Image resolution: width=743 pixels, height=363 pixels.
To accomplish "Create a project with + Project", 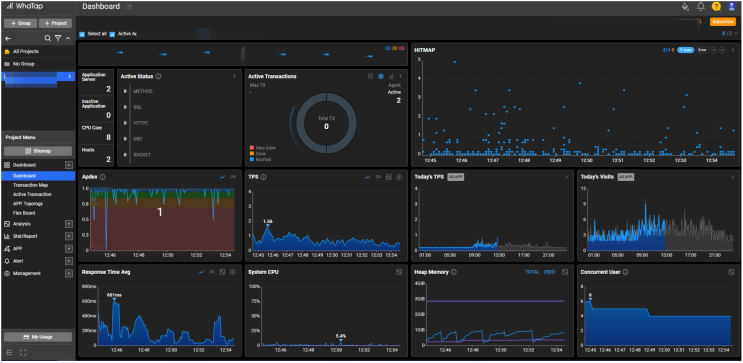I will [x=55, y=23].
